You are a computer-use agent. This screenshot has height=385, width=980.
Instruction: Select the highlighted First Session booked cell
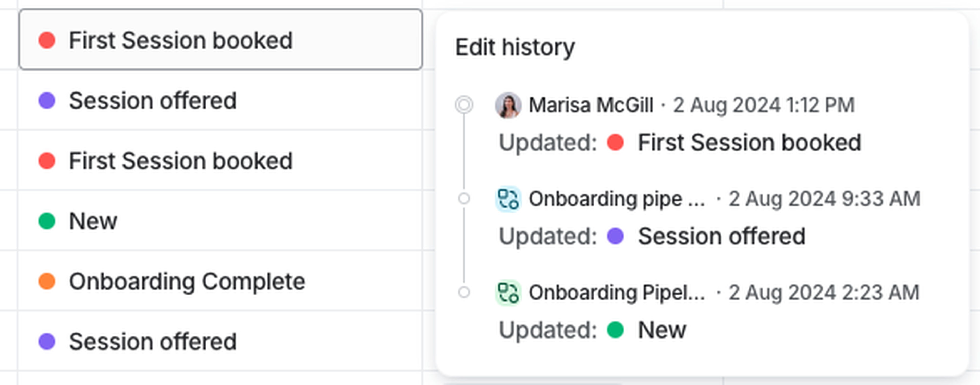pos(220,40)
